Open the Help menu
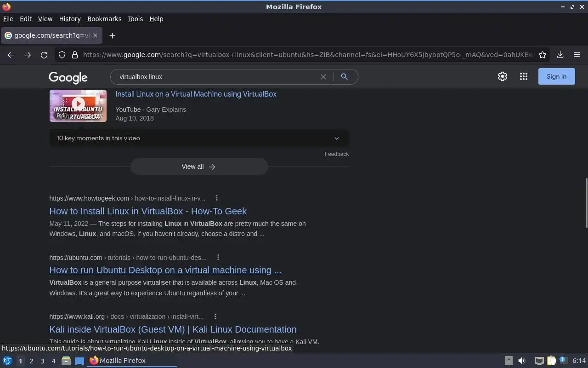 click(x=156, y=19)
